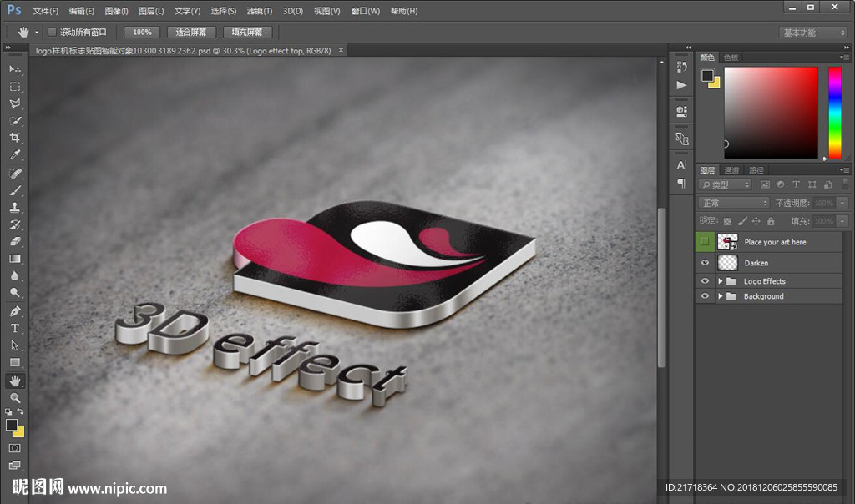Select the Crop tool
855x504 pixels.
(x=15, y=138)
